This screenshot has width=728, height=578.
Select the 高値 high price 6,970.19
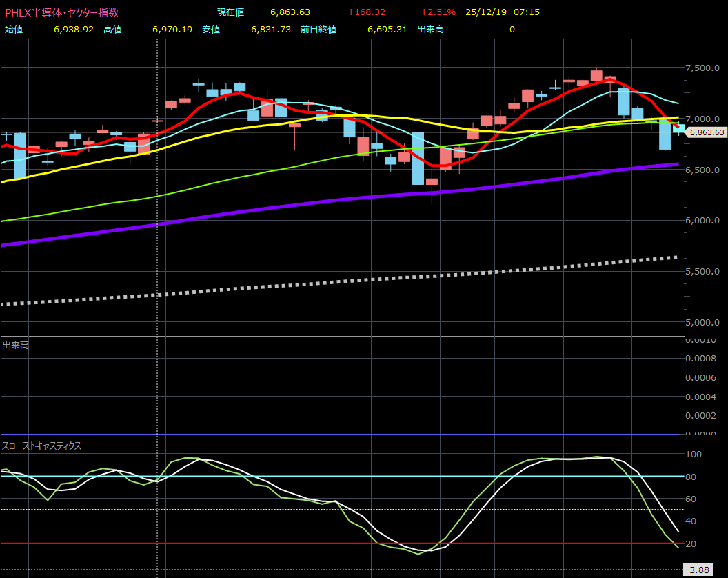(172, 29)
